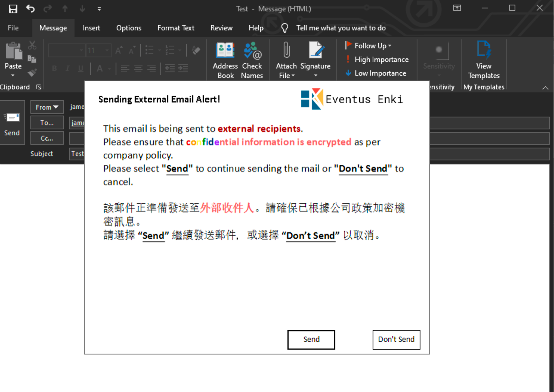This screenshot has width=554, height=392.
Task: Toggle Underline formatting
Action: tap(81, 69)
